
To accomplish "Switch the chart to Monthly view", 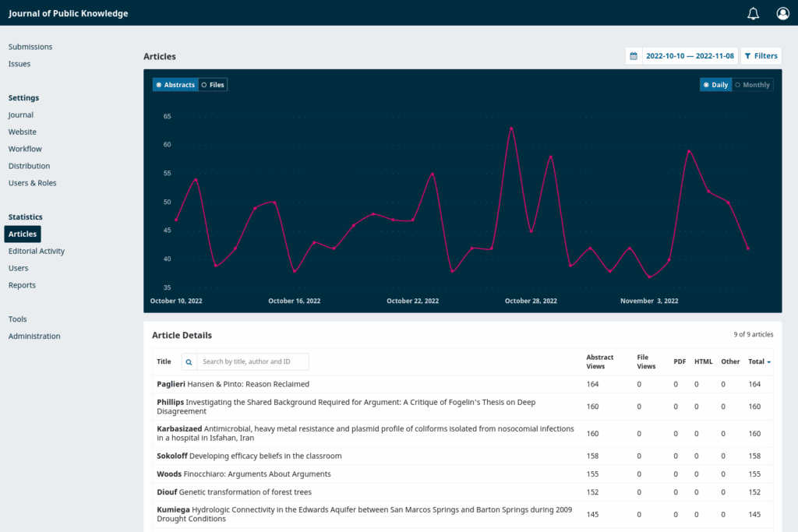I will coord(752,84).
